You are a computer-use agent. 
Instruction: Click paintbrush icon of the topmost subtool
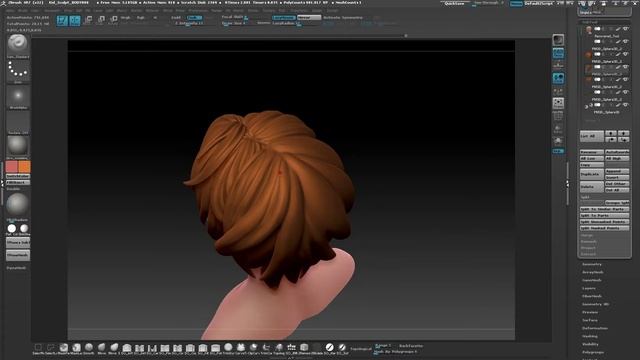pyautogui.click(x=618, y=29)
